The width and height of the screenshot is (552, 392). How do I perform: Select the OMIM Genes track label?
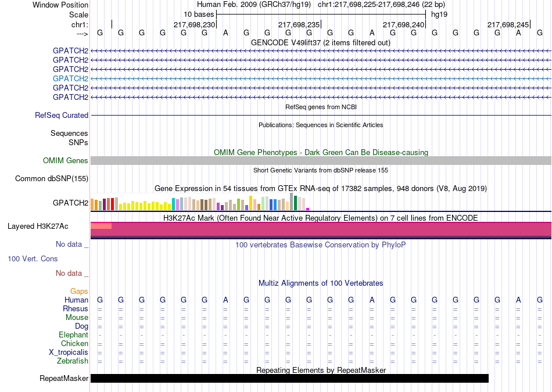tap(66, 160)
